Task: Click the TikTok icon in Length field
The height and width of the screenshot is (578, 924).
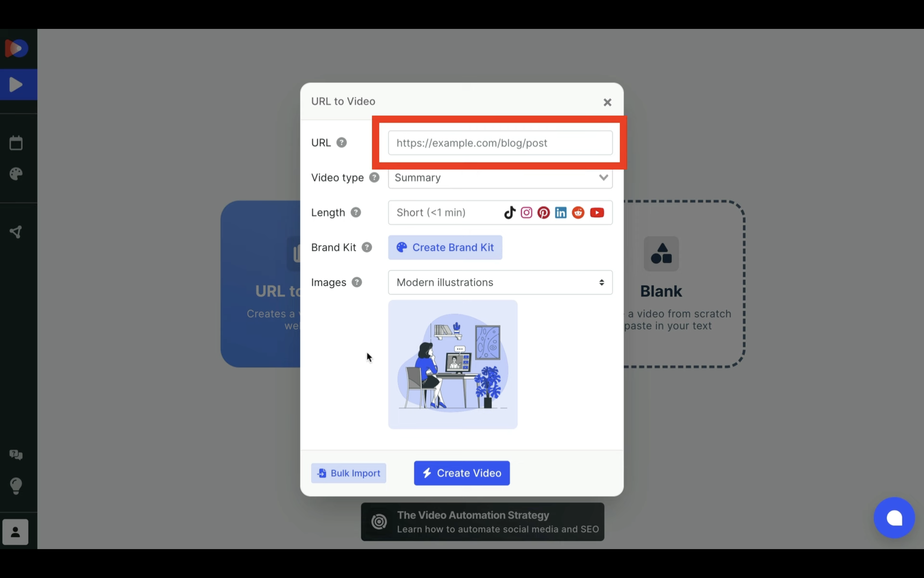Action: (x=510, y=213)
